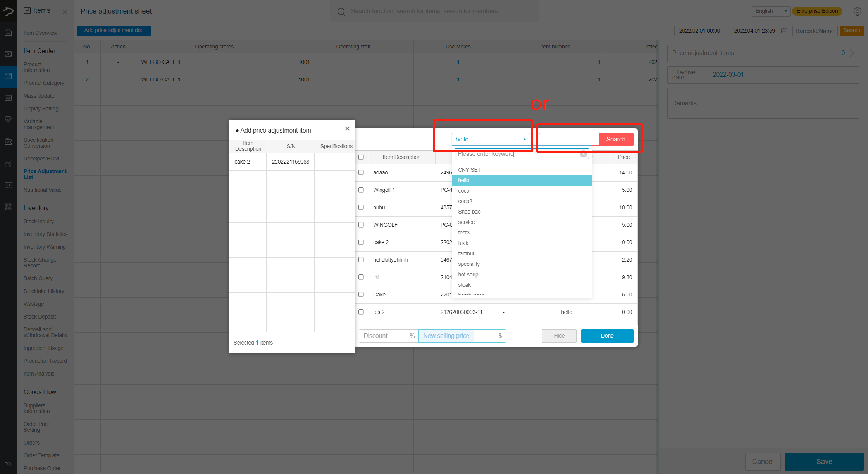Check the box for hellokittyehhhh
The height and width of the screenshot is (474, 868).
coord(361,260)
